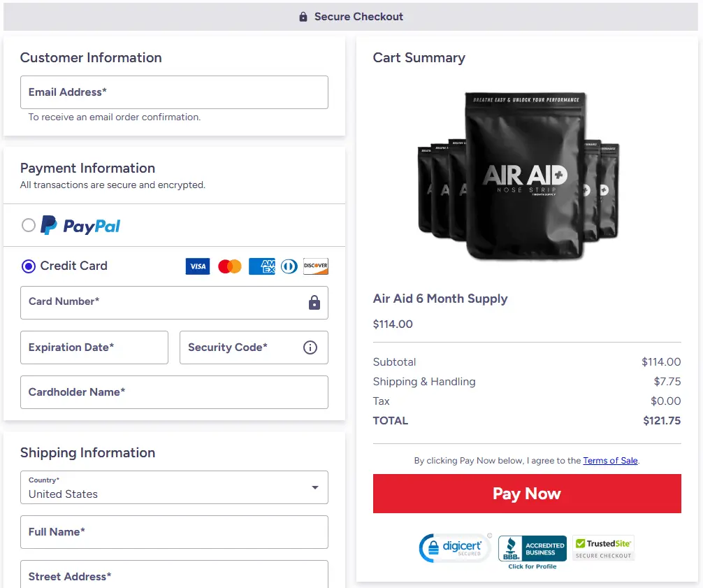703x588 pixels.
Task: Click the Full Name field
Action: (x=174, y=532)
